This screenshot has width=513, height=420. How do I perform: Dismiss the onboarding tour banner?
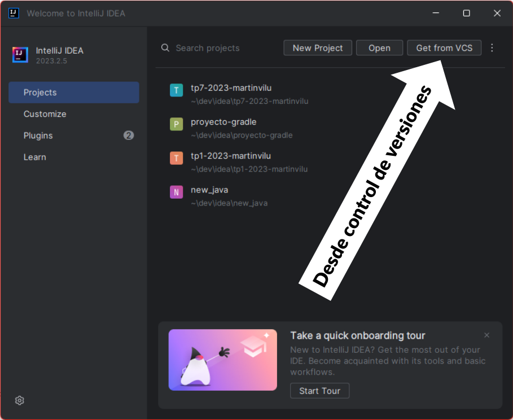tap(486, 335)
